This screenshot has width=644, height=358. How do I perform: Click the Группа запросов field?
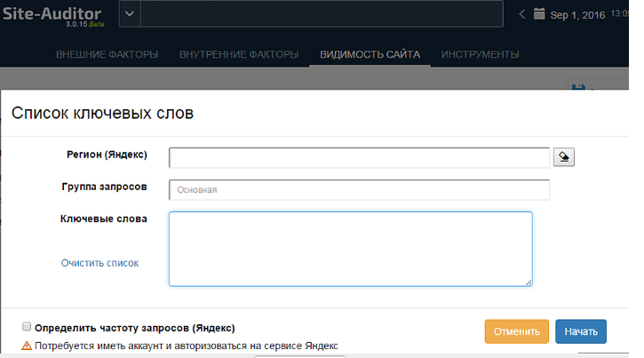tap(359, 189)
